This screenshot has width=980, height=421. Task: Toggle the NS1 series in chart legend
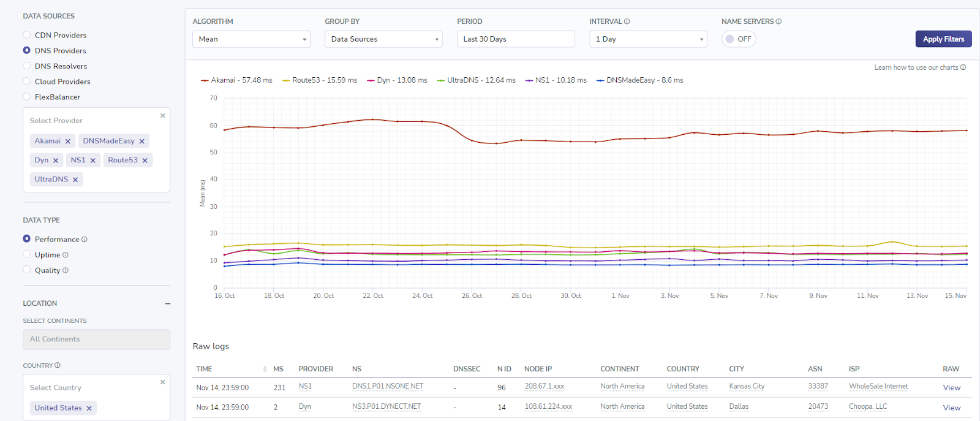click(556, 80)
